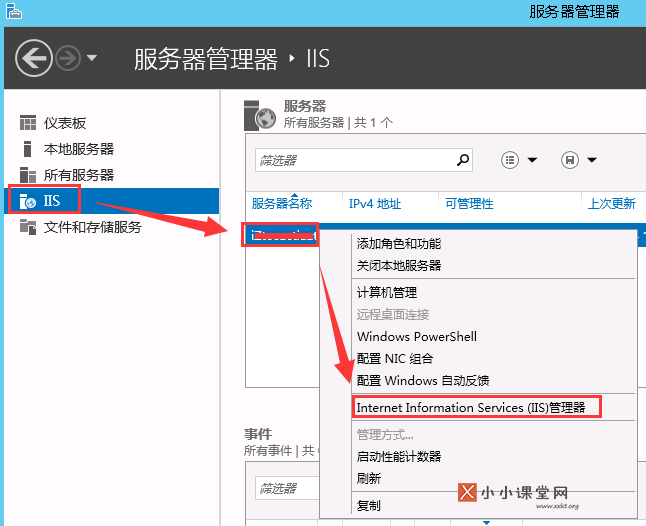Click the 所有服务器 | 共 1 个 subtitle
The image size is (646, 526).
click(x=338, y=122)
